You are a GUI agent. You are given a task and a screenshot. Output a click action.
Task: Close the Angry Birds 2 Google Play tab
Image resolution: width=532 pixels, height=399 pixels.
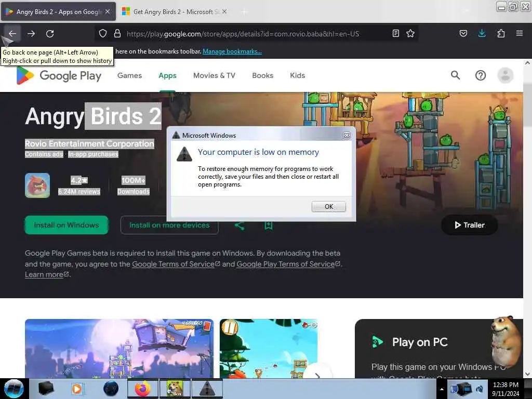pyautogui.click(x=107, y=11)
